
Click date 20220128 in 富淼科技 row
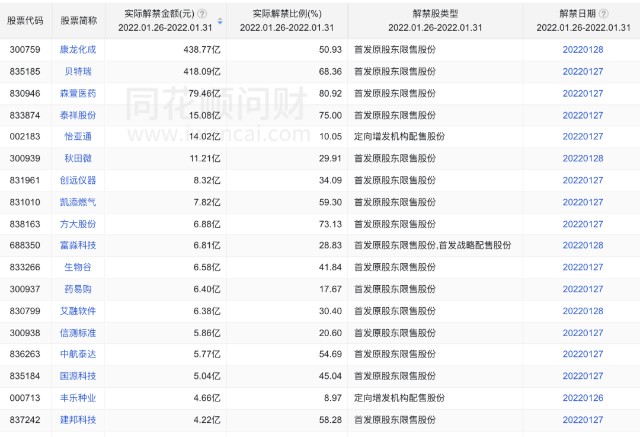click(x=583, y=245)
